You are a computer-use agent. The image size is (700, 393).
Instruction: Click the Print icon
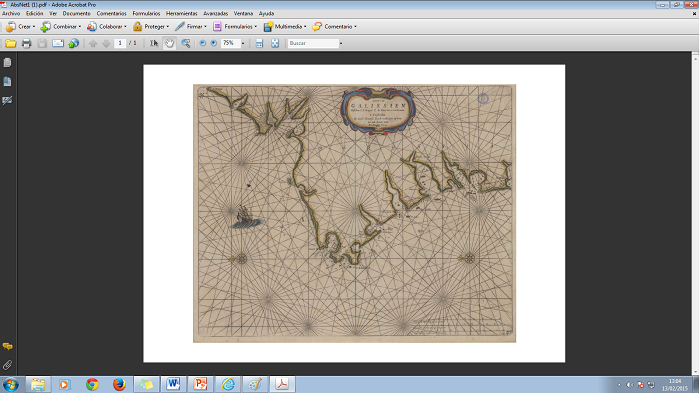click(26, 43)
